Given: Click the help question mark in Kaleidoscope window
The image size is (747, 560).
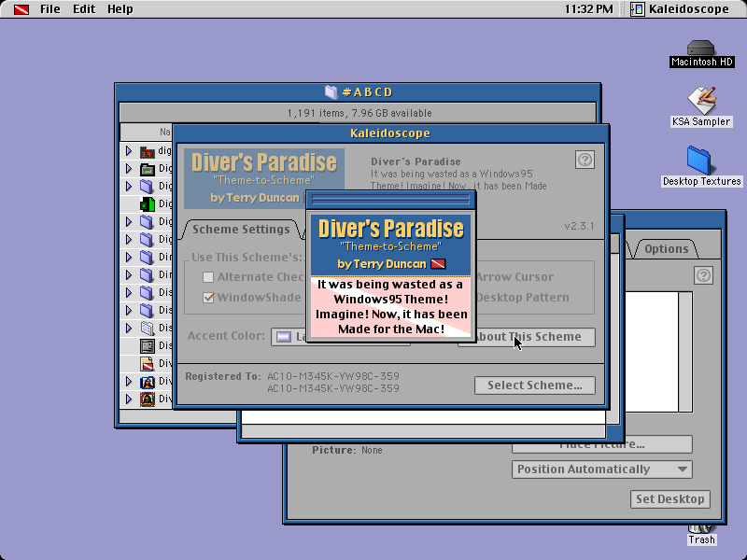Looking at the screenshot, I should coord(585,160).
